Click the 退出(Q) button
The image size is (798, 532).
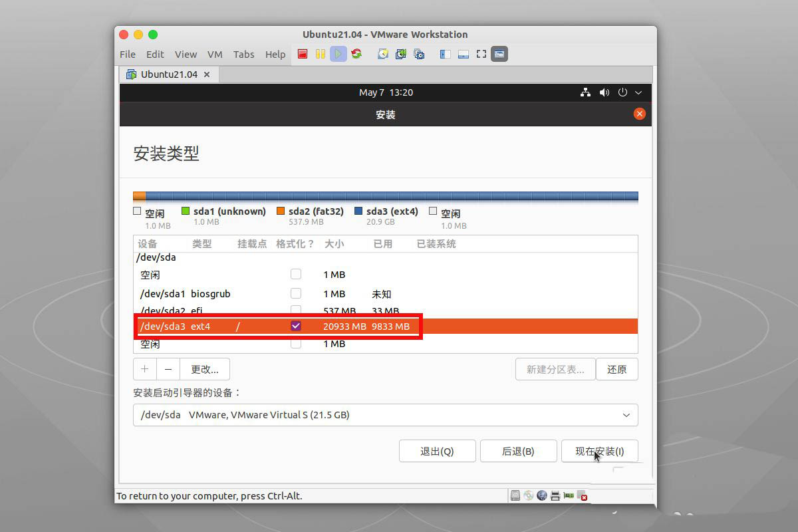click(x=437, y=451)
